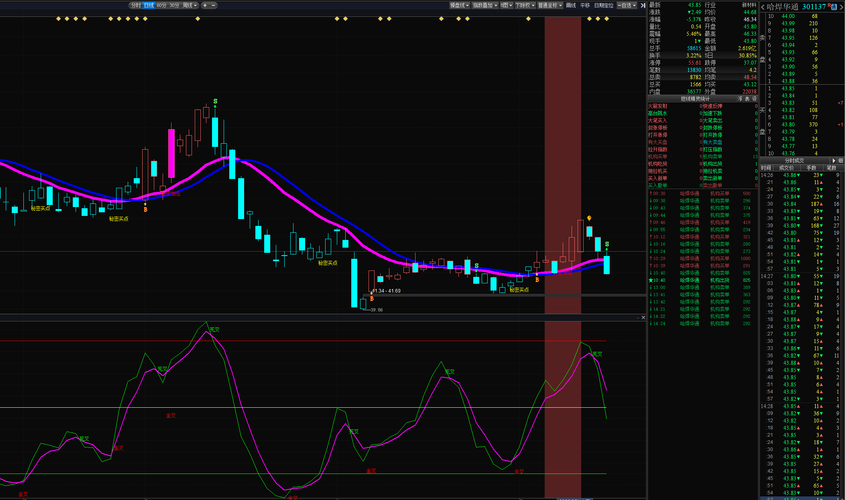Collapse the side panel with arrow icon
The width and height of the screenshot is (845, 500).
642,5
